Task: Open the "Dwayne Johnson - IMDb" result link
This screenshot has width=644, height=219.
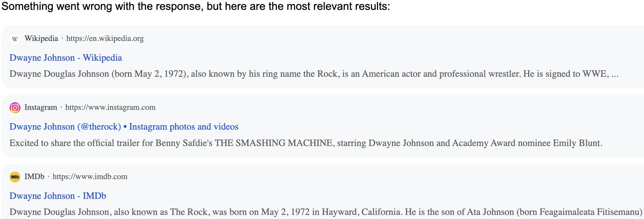Action: tap(58, 196)
